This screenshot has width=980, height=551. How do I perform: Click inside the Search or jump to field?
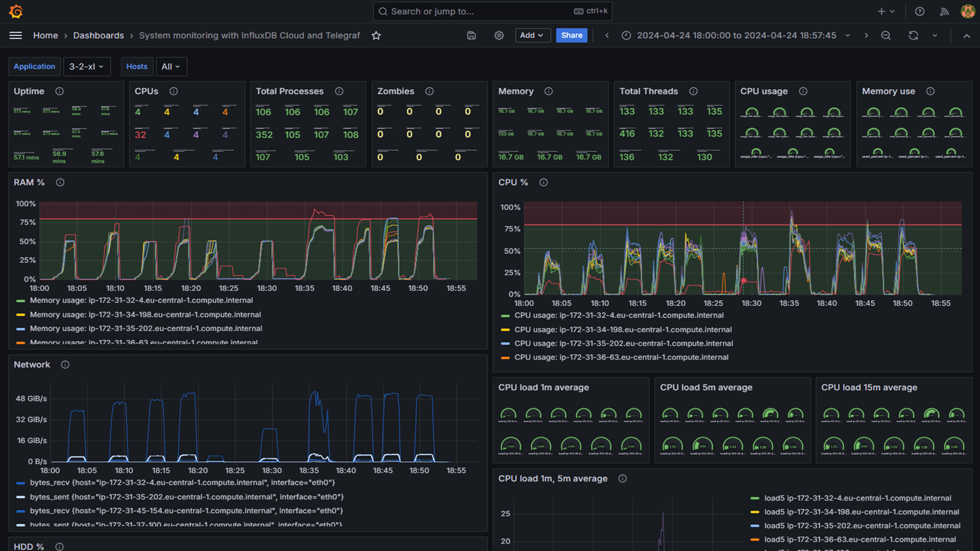click(490, 11)
